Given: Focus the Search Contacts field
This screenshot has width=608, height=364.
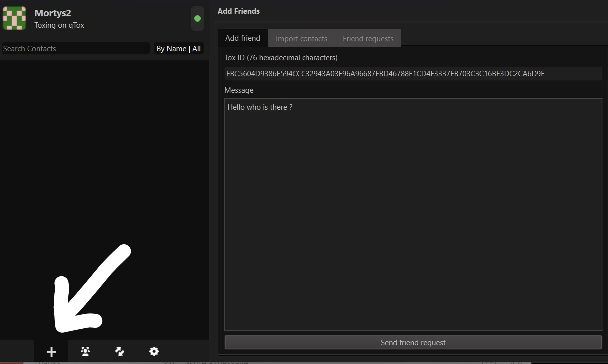Looking at the screenshot, I should click(x=75, y=49).
